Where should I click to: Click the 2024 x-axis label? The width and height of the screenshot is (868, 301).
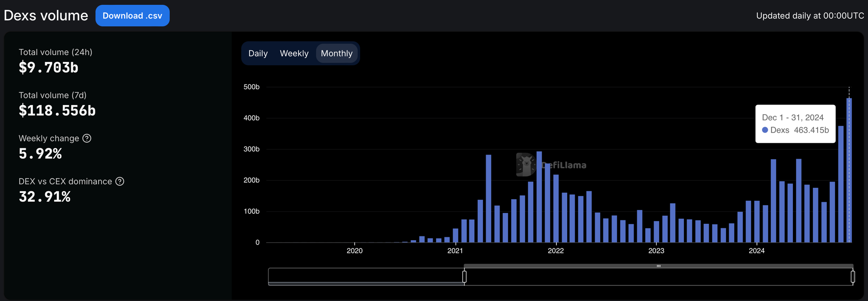tap(756, 251)
